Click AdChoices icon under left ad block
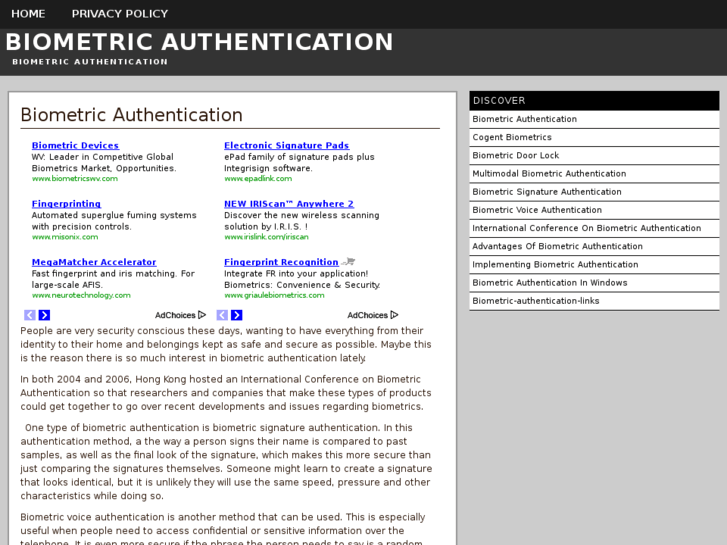This screenshot has height=545, width=727. point(202,315)
